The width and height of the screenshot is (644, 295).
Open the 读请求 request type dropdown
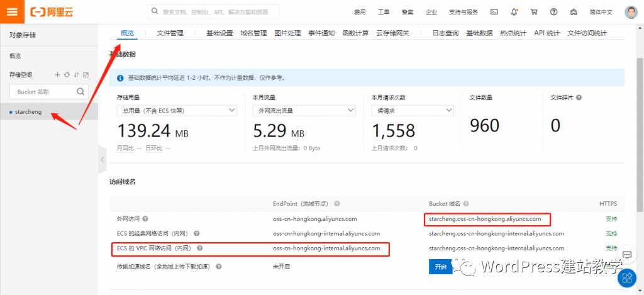tap(413, 111)
